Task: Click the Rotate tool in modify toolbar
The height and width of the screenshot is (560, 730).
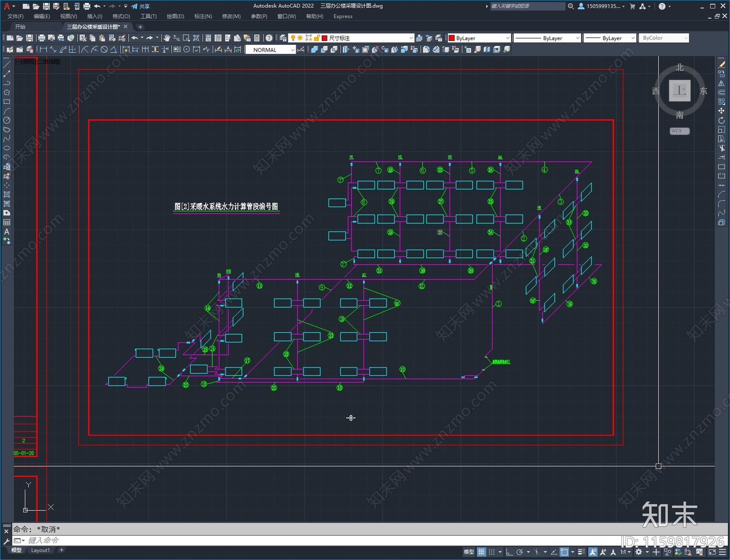Action: [x=721, y=120]
